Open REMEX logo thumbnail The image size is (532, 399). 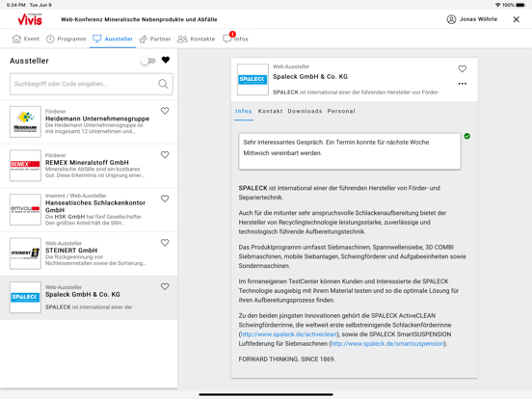25,166
